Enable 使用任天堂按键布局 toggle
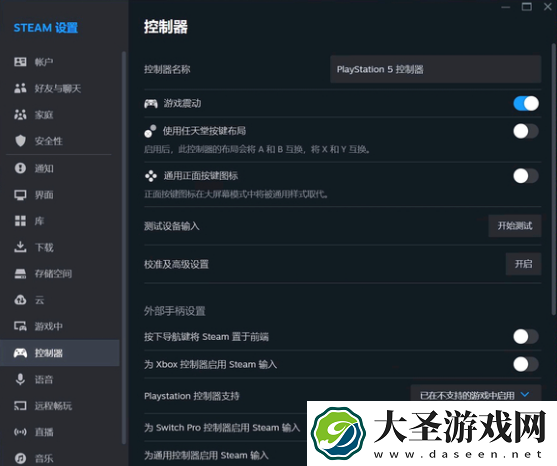This screenshot has height=466, width=557. pyautogui.click(x=526, y=131)
